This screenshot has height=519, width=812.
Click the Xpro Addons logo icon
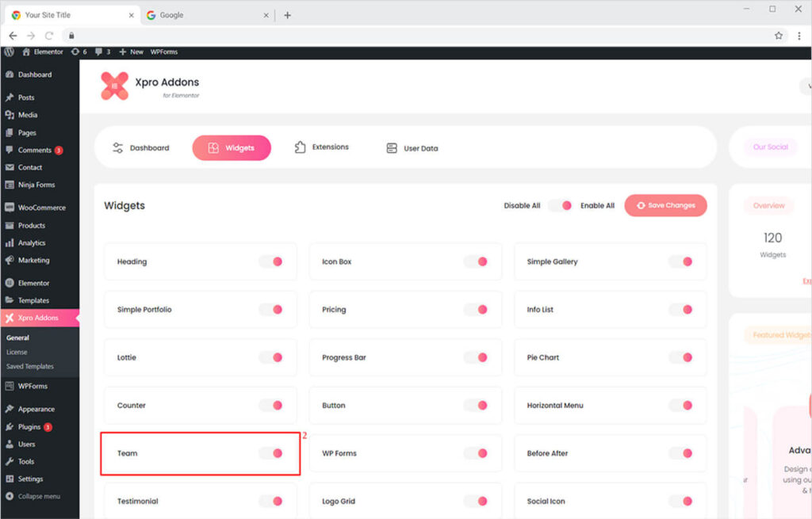(114, 86)
